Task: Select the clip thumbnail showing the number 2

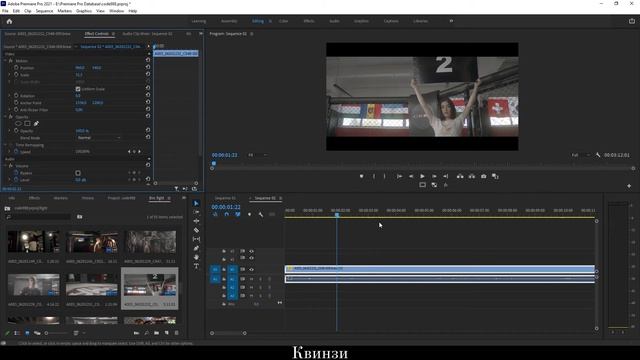Action: 150,284
